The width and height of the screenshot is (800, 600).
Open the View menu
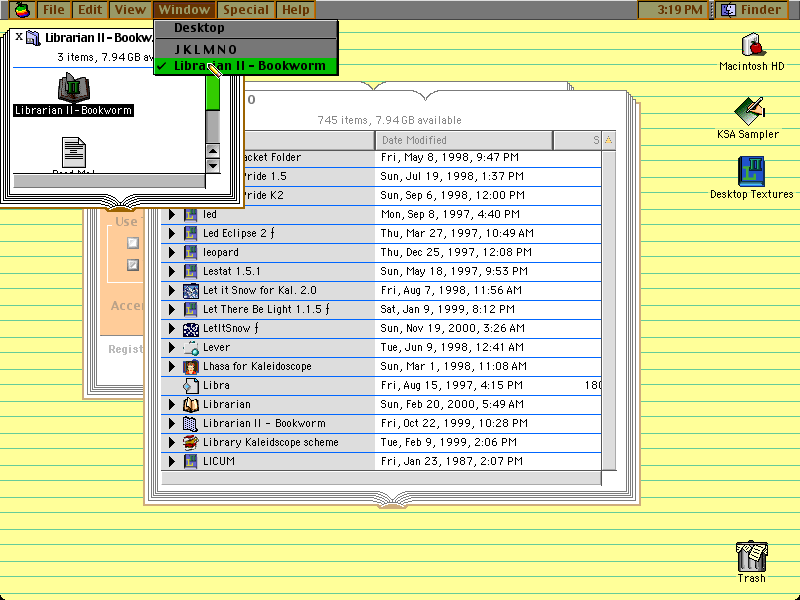coord(130,10)
